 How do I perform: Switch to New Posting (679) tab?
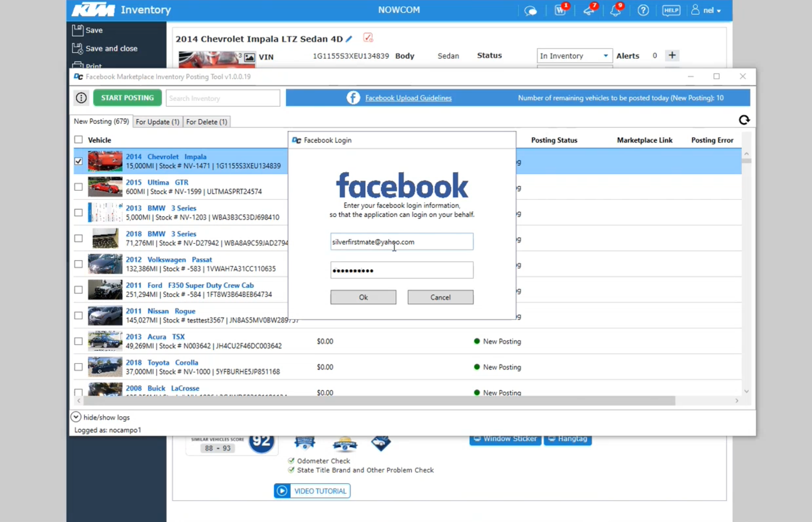pyautogui.click(x=101, y=122)
